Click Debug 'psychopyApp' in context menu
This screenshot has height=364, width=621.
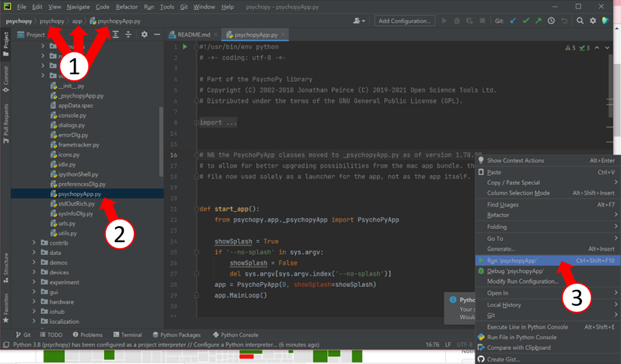[x=515, y=271]
